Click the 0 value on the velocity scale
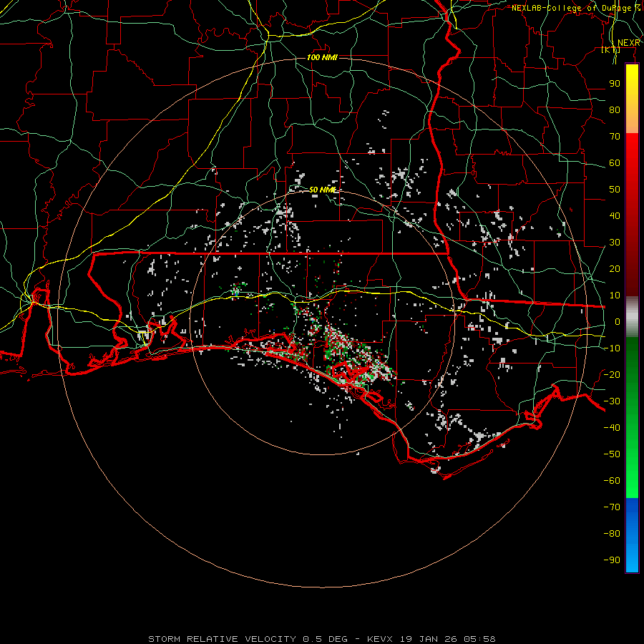The width and height of the screenshot is (644, 644). tap(618, 322)
